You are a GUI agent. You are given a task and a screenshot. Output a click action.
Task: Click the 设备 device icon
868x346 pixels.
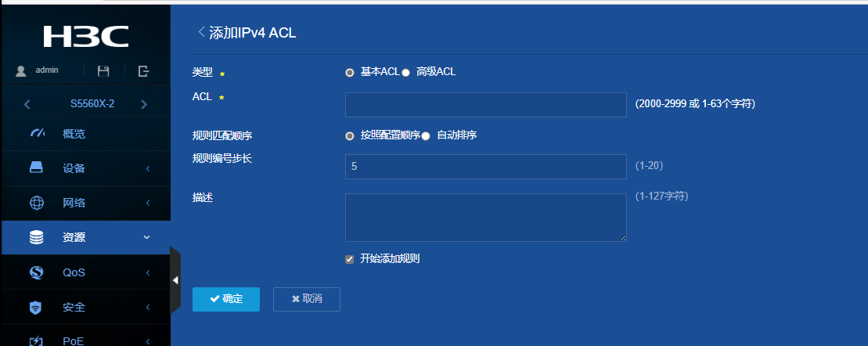pos(37,168)
